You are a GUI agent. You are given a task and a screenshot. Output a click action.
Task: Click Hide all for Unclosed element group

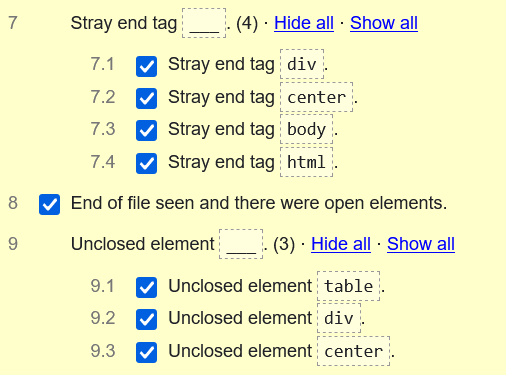coord(341,244)
